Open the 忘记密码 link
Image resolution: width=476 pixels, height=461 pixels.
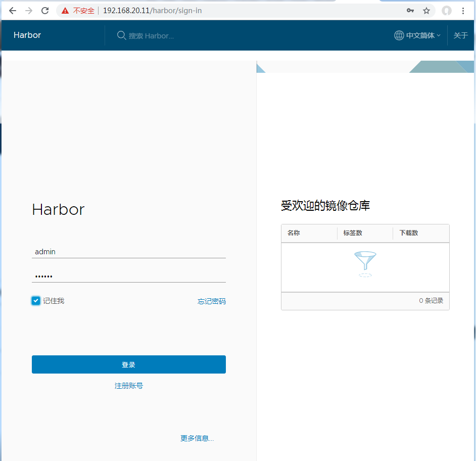[x=212, y=301]
